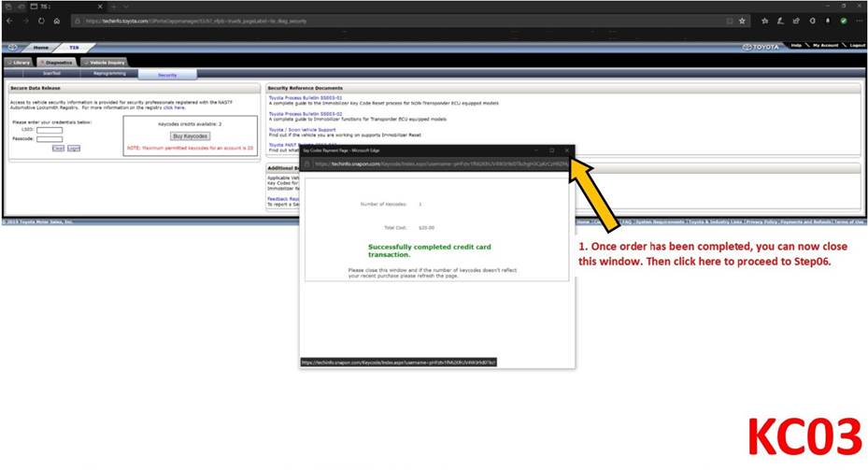
Task: Open the browser Settings and more menu
Action: (x=859, y=21)
